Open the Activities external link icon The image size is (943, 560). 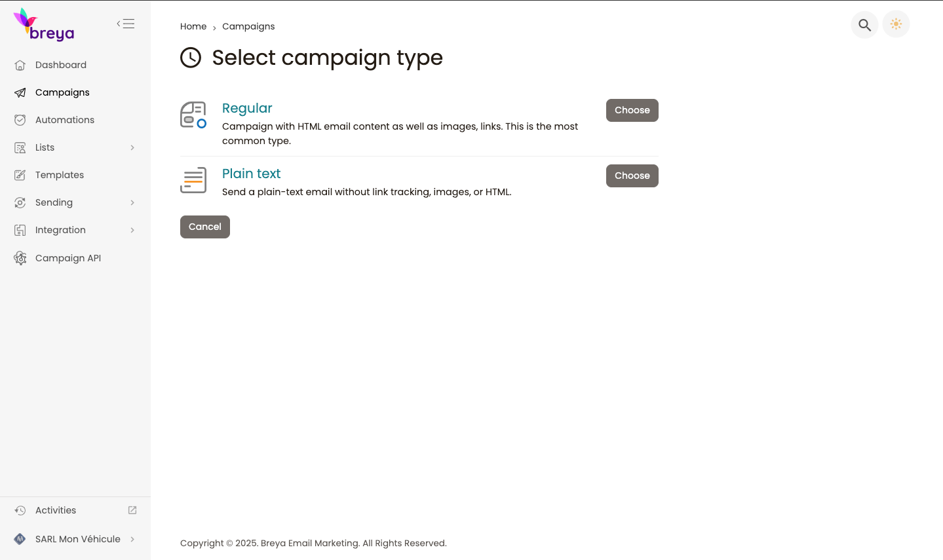(132, 510)
